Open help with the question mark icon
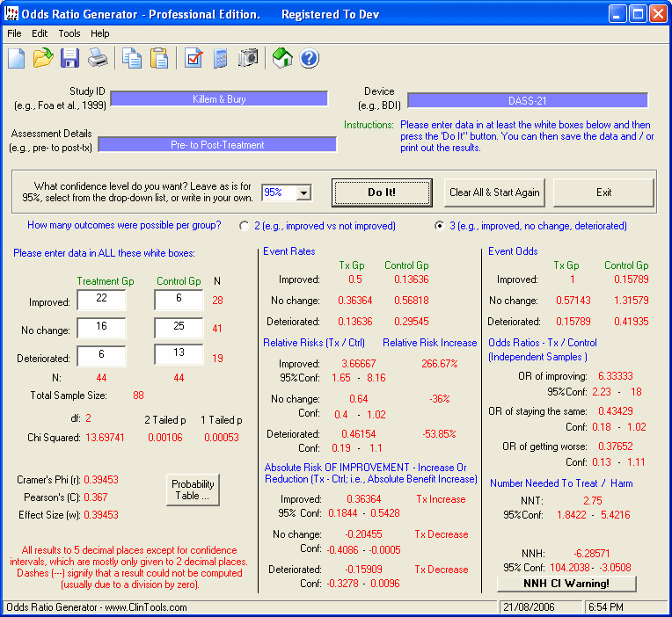Viewport: 672px width, 617px height. 309,59
